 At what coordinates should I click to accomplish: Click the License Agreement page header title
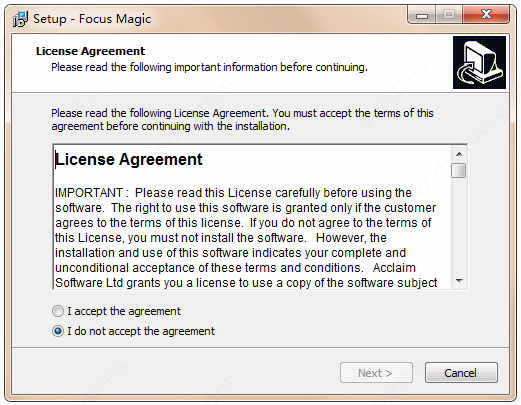coord(90,51)
